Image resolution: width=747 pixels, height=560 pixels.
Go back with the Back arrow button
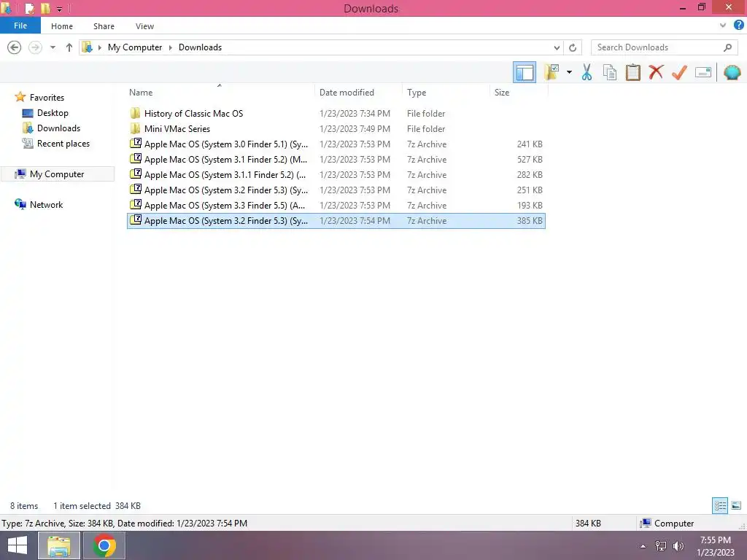[x=15, y=47]
